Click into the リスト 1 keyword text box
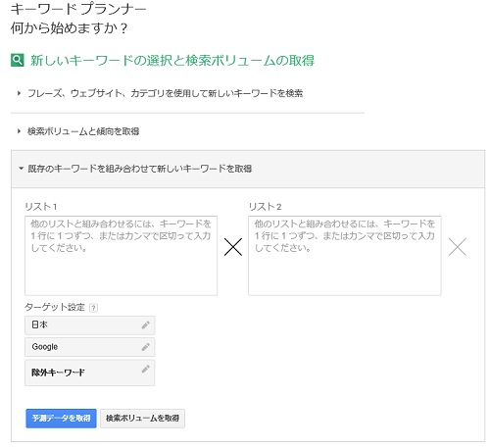Viewport: 490px width, 448px height. [121, 256]
